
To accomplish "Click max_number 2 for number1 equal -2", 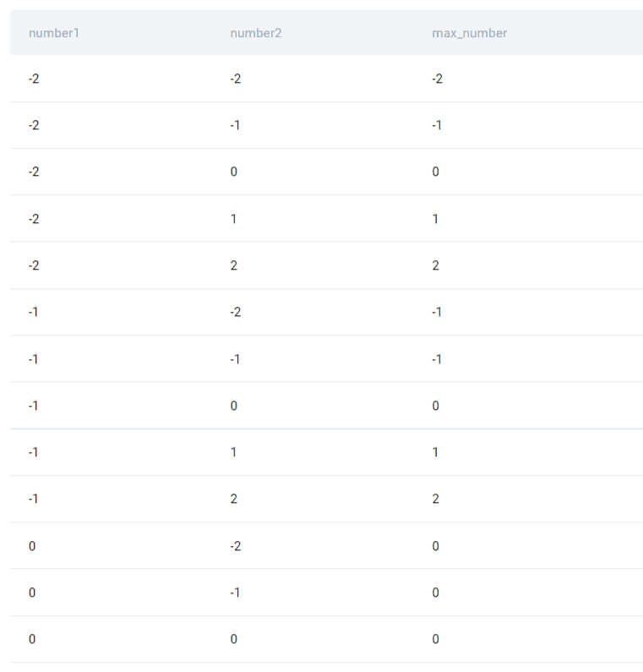I will (x=436, y=265).
